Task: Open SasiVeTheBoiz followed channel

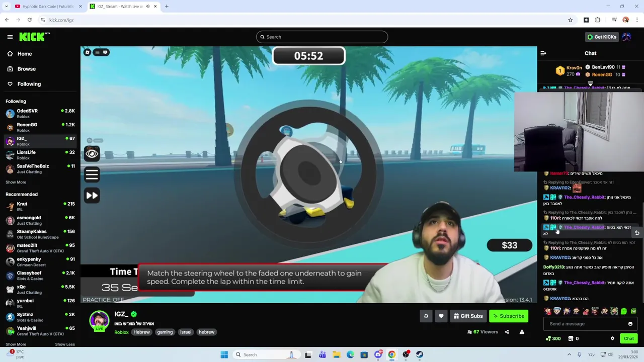Action: [x=40, y=168]
